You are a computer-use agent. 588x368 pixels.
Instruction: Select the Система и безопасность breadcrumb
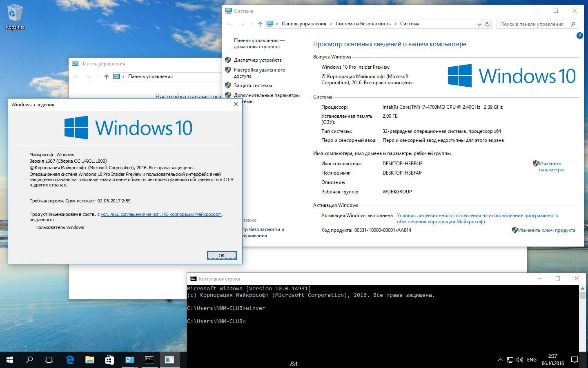click(363, 24)
